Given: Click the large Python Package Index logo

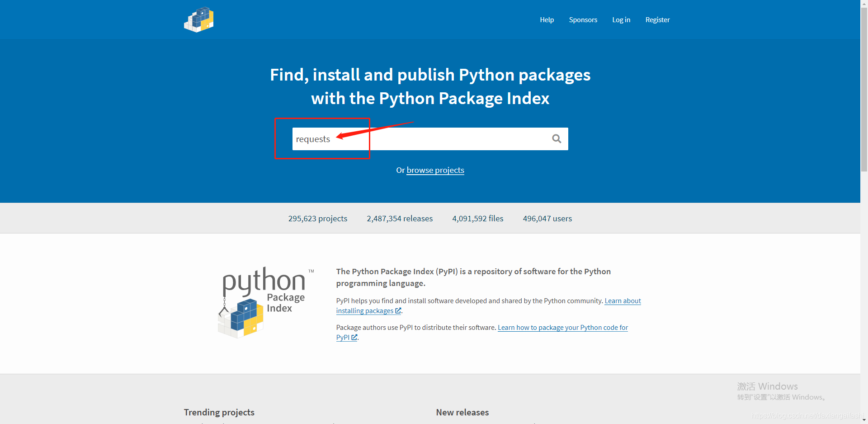Looking at the screenshot, I should coord(266,302).
